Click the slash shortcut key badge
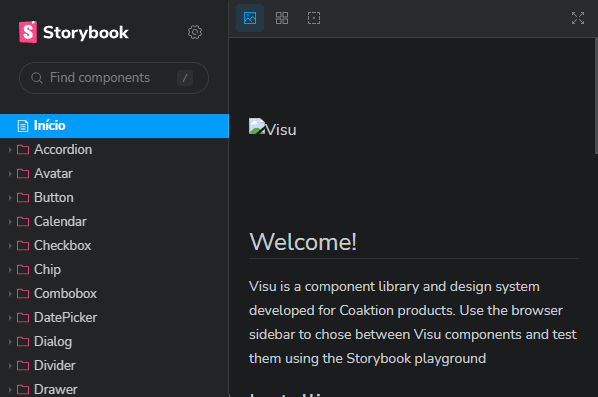This screenshot has width=598, height=397. (185, 78)
